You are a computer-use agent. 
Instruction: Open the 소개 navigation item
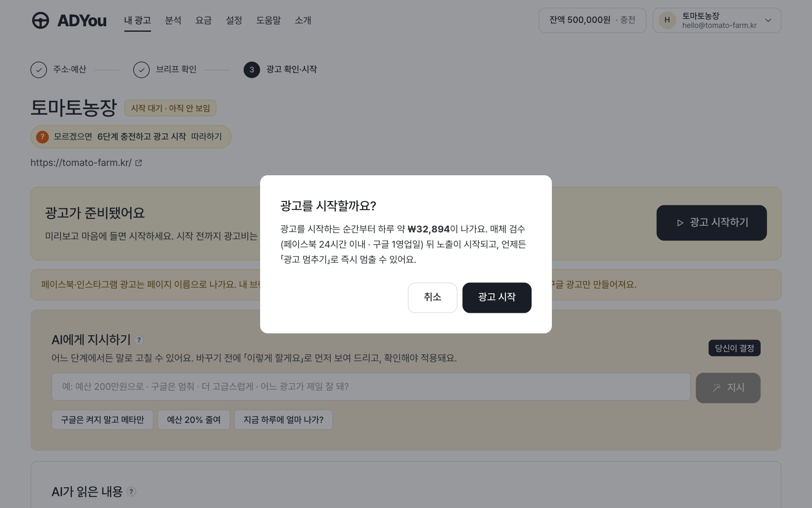pos(303,20)
